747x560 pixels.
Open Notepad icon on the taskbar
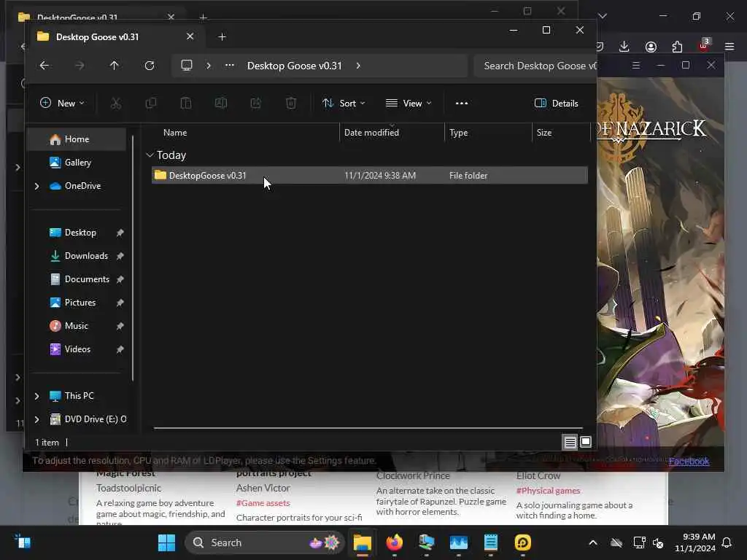491,542
